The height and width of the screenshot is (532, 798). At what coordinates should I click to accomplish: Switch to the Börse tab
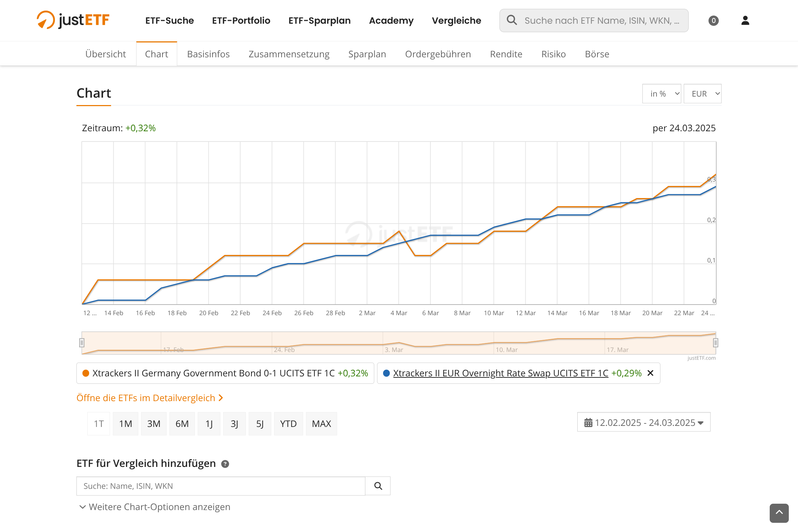point(597,54)
